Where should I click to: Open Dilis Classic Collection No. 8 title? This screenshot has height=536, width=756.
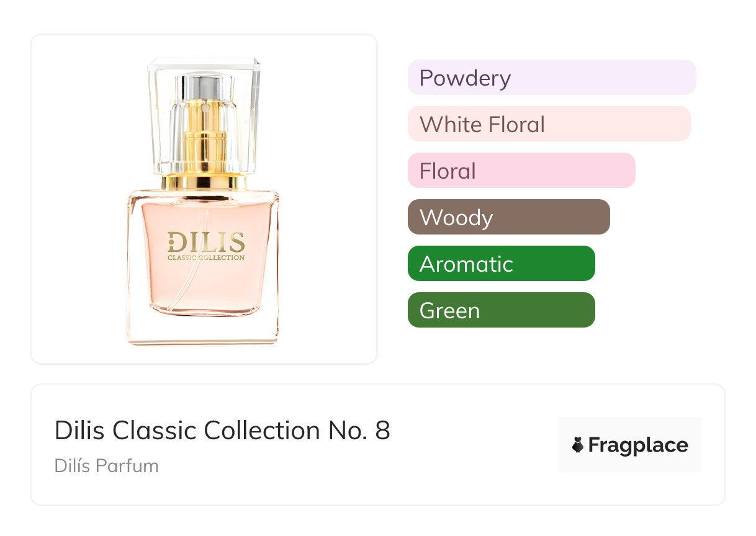[x=222, y=431]
